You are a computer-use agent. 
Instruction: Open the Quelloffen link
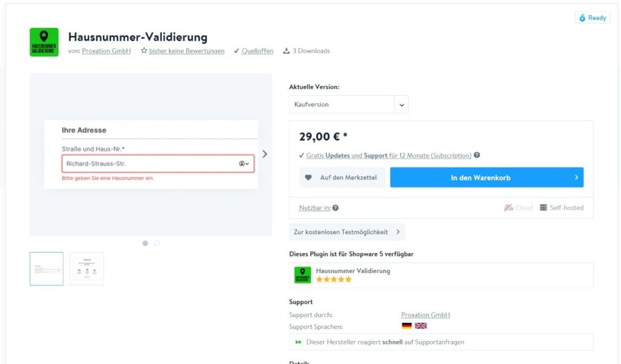coord(257,51)
